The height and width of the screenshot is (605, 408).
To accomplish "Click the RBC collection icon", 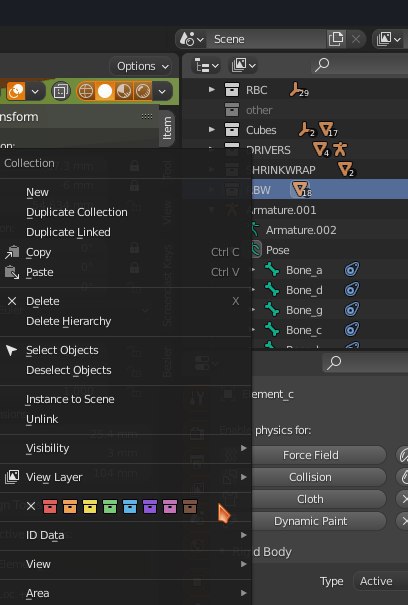I will (232, 90).
